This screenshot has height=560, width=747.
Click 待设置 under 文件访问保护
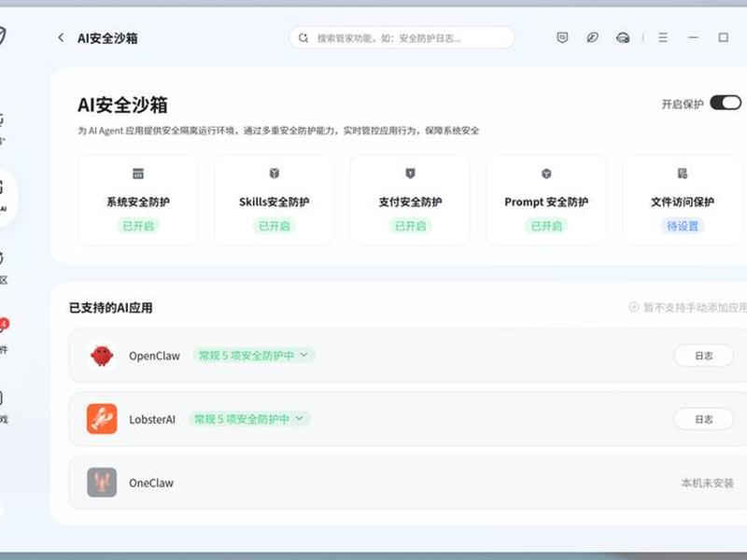point(683,226)
